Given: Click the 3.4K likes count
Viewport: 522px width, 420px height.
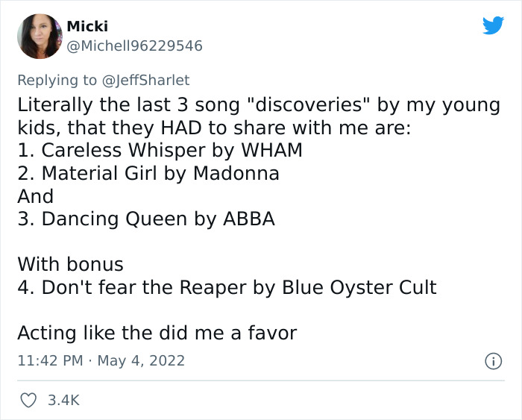Looking at the screenshot, I should coord(64,401).
